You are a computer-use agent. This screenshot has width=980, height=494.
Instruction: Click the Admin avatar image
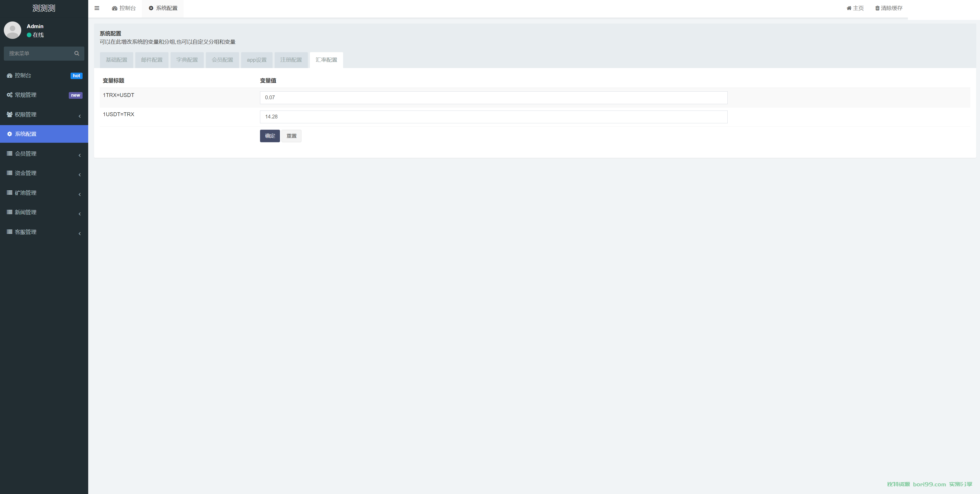click(x=13, y=30)
